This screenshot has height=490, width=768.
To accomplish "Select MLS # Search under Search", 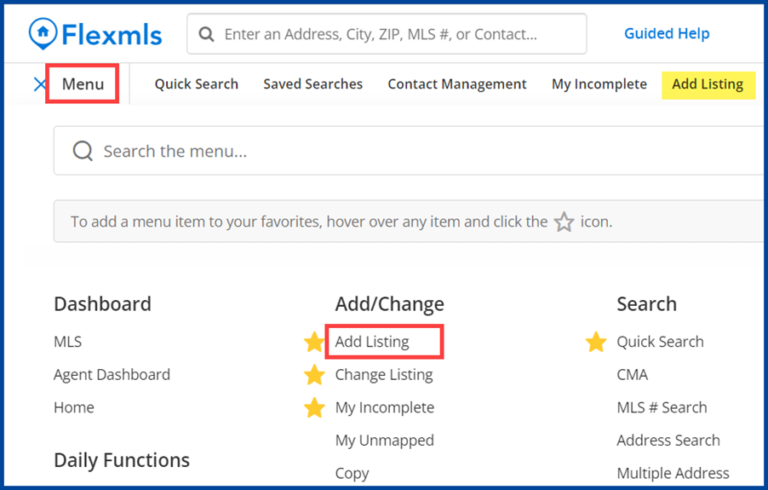I will click(x=661, y=408).
